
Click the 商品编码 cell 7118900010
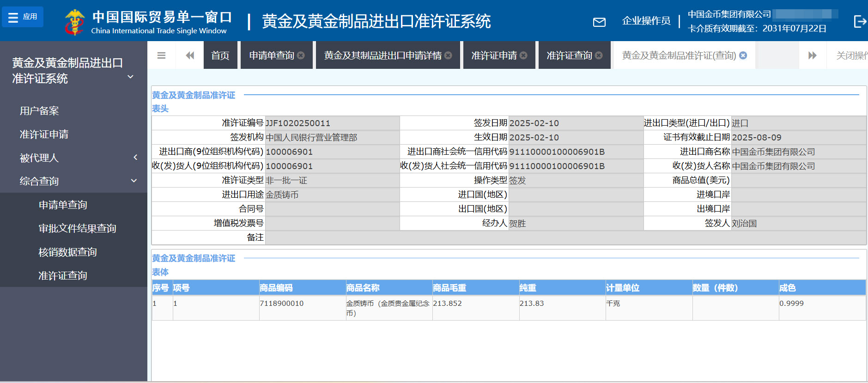click(x=302, y=308)
